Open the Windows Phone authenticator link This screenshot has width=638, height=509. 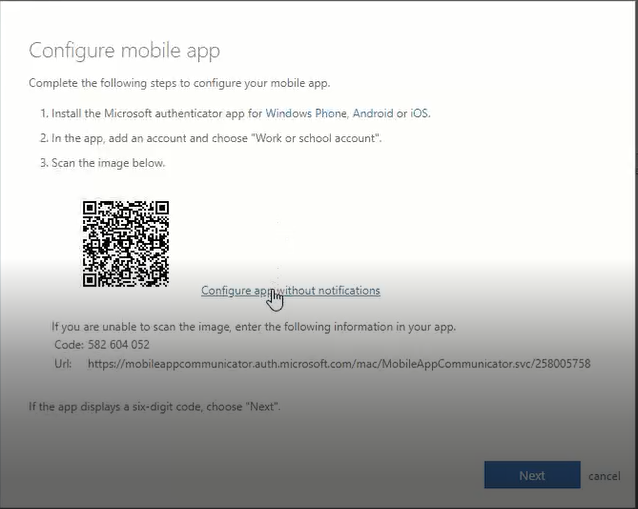(x=306, y=113)
